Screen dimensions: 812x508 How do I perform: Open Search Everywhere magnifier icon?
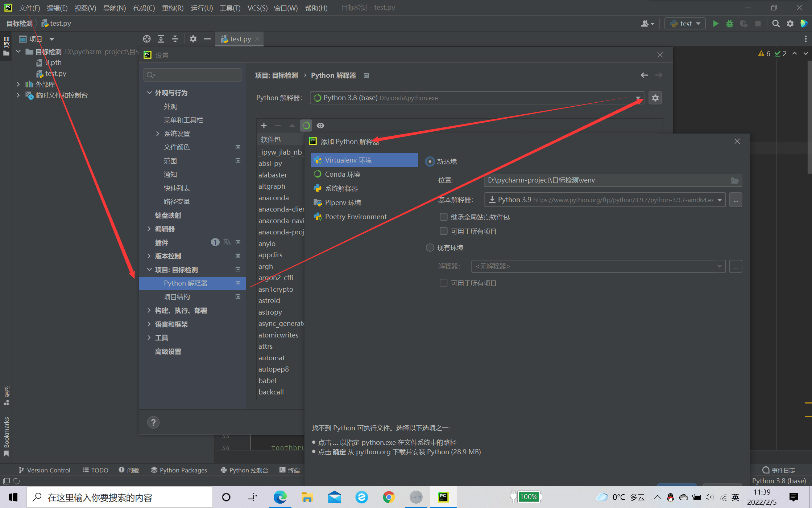coord(776,24)
